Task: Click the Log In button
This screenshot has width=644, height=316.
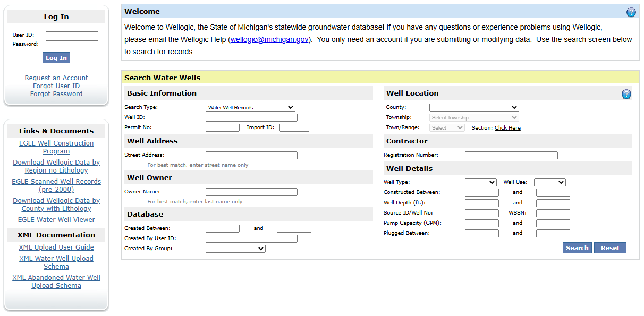Action: [56, 58]
